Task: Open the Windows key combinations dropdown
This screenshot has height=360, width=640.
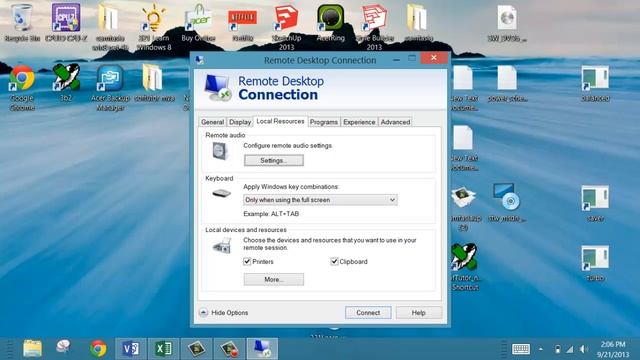Action: coord(320,200)
